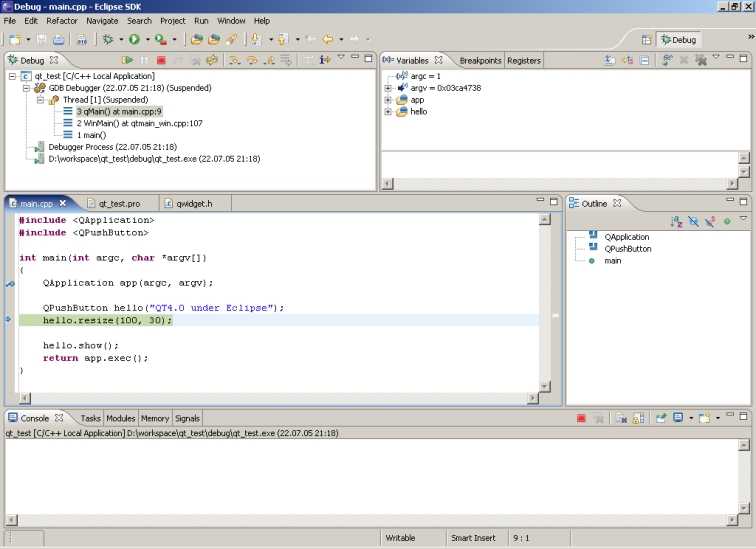Screen dimensions: 756x549
Task: Expand the app variable
Action: tap(388, 100)
